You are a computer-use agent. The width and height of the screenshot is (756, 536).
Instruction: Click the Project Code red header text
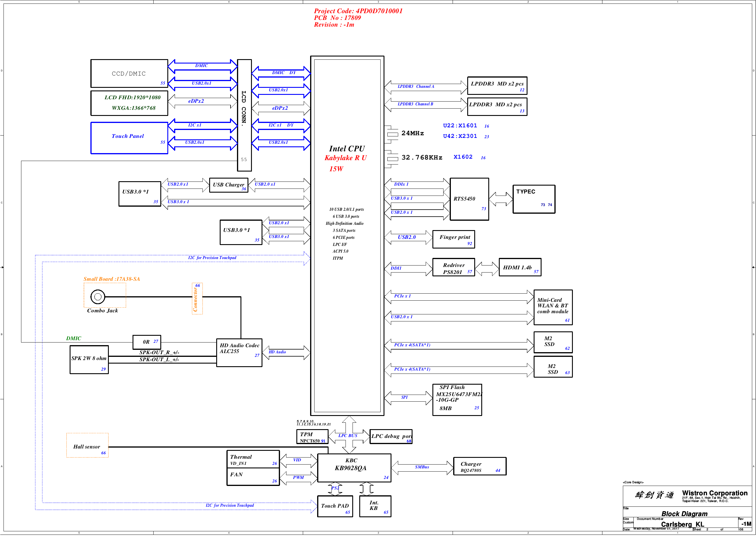point(358,11)
